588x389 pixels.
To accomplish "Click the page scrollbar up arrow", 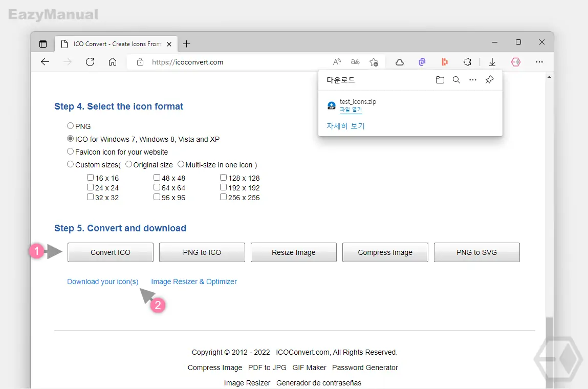I will 550,77.
